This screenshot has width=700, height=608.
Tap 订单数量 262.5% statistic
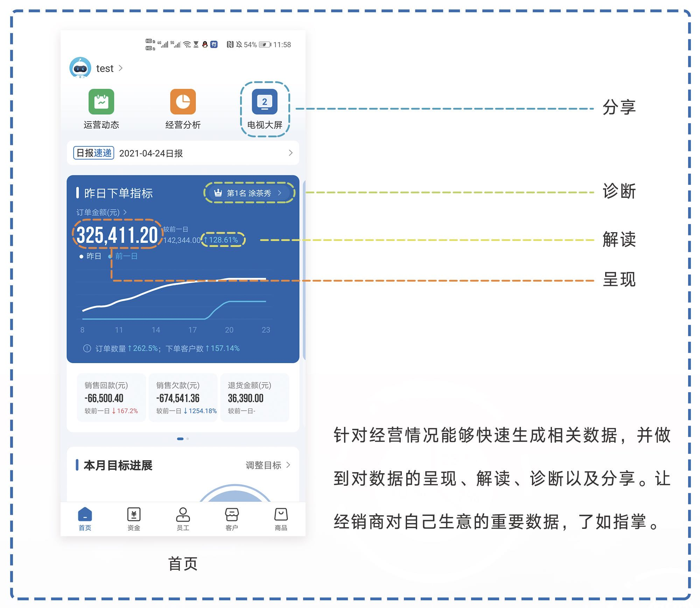pos(127,348)
